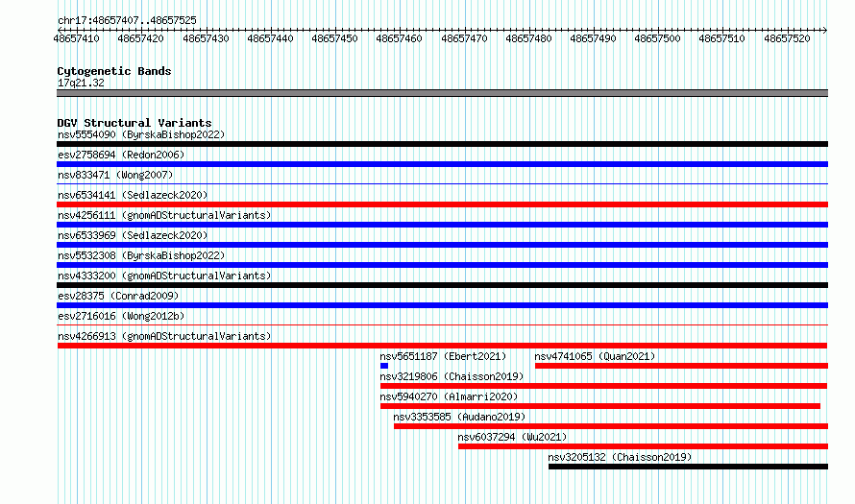Click the black nsv4333200 variant bar
This screenshot has height=504, width=855.
[442, 285]
